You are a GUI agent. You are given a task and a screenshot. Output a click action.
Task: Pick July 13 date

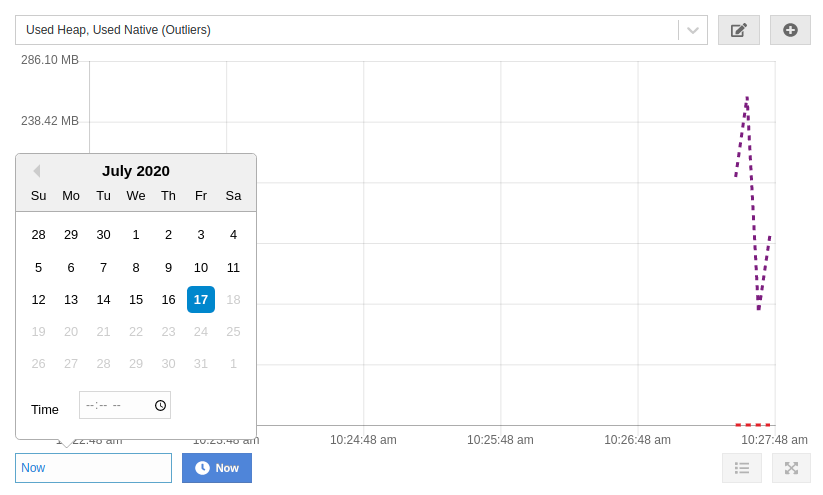pyautogui.click(x=71, y=299)
